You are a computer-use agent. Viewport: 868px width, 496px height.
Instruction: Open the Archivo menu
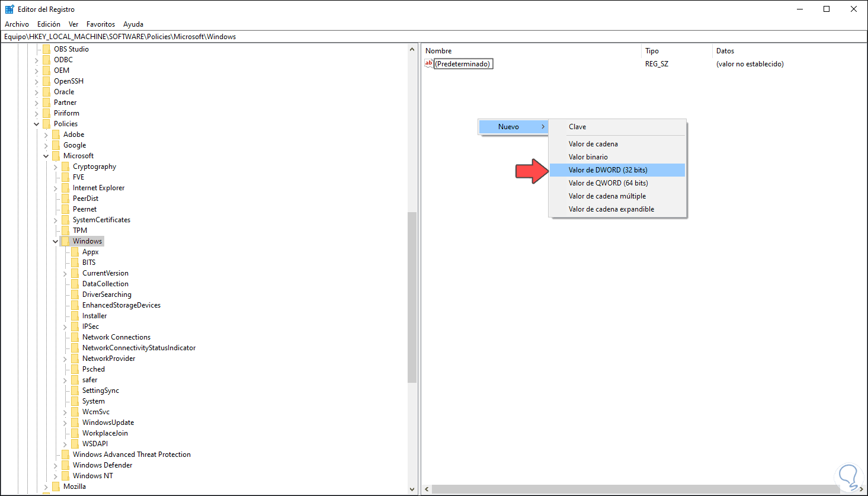pos(17,24)
